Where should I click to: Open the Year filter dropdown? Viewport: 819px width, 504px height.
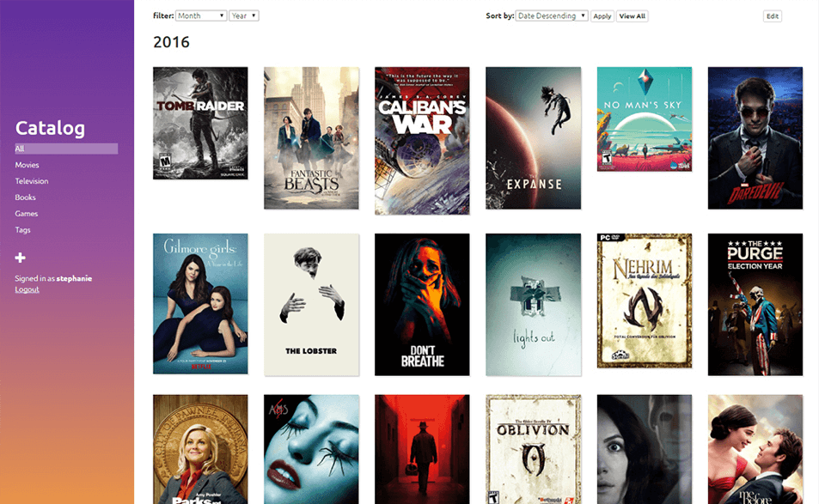pos(244,15)
